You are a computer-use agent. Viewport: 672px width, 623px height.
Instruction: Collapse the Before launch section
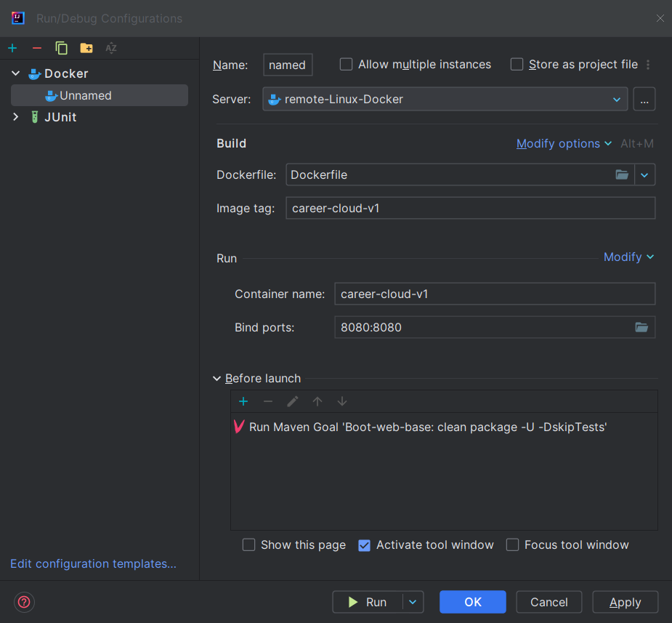point(217,379)
